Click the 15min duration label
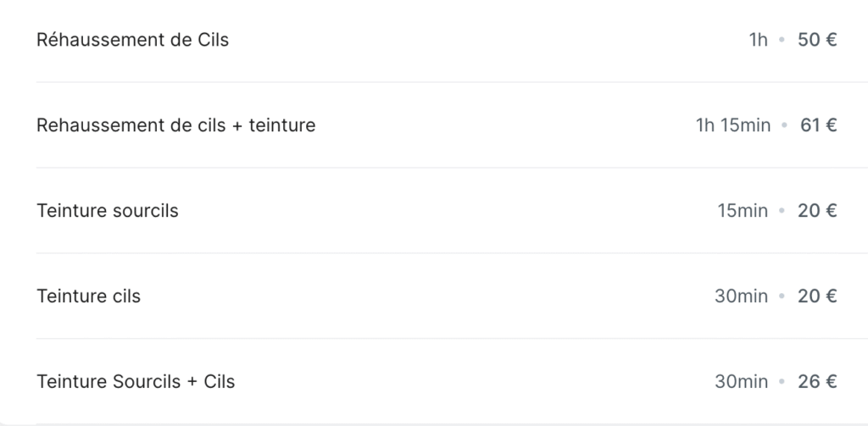This screenshot has height=426, width=868. click(x=743, y=211)
